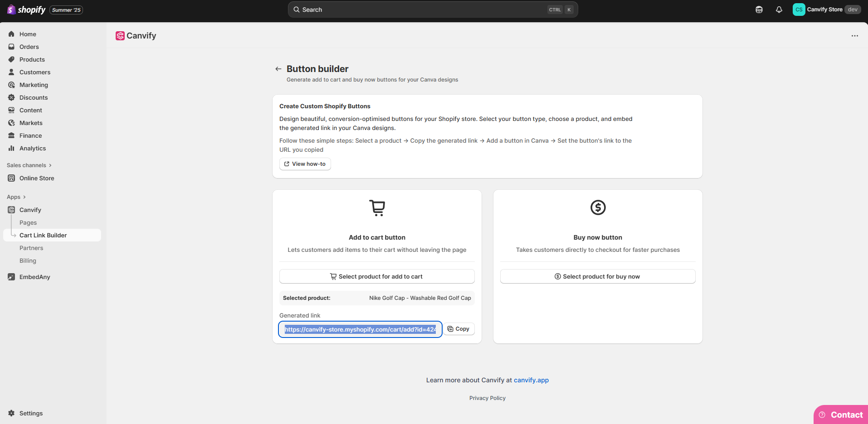Expand the Sales channels section
The width and height of the screenshot is (868, 424).
coord(29,165)
